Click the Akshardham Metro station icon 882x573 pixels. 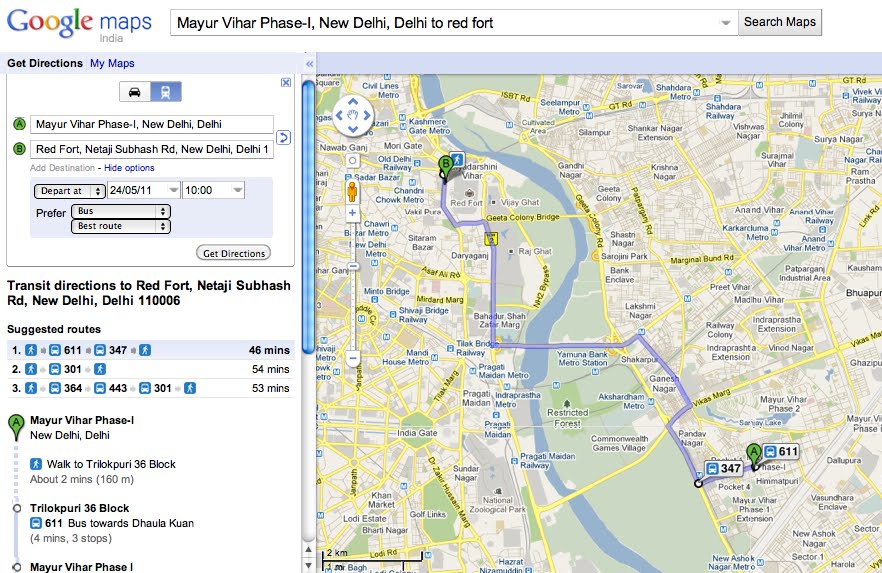(651, 401)
